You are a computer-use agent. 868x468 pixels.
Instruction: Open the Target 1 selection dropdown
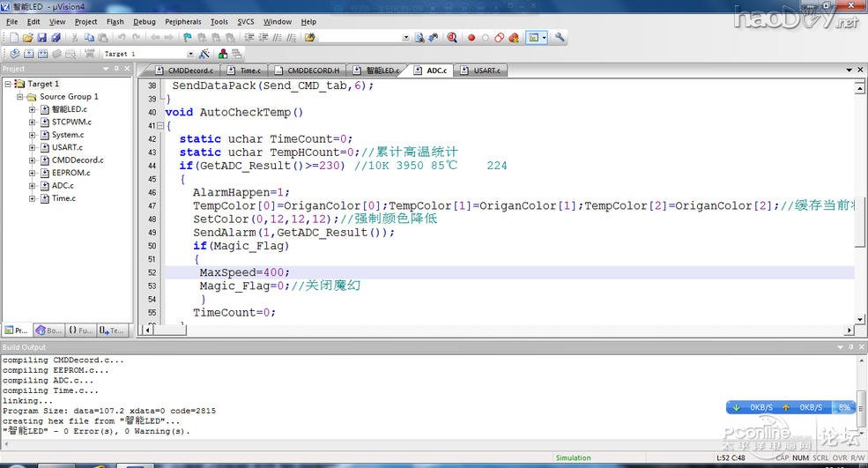190,54
